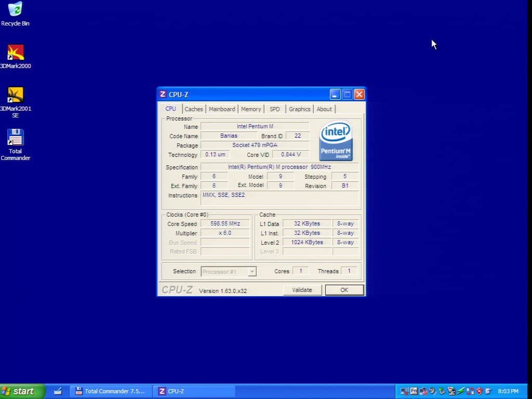Switch to the CPU tab

170,109
